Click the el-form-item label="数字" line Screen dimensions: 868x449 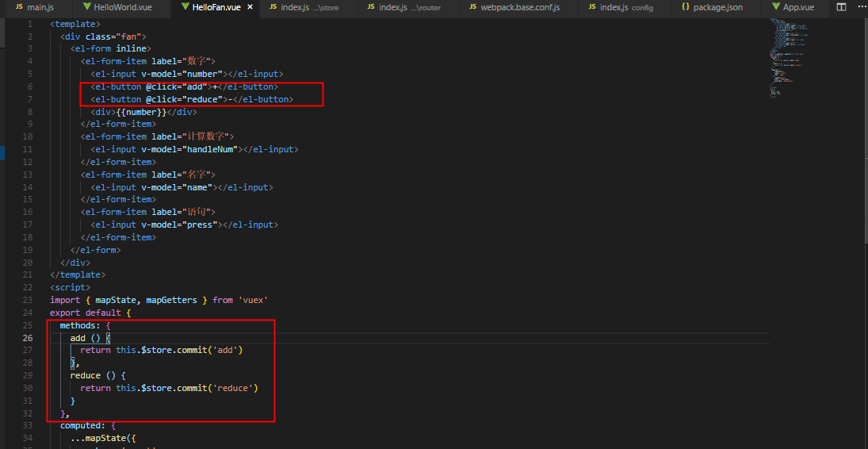click(x=147, y=62)
